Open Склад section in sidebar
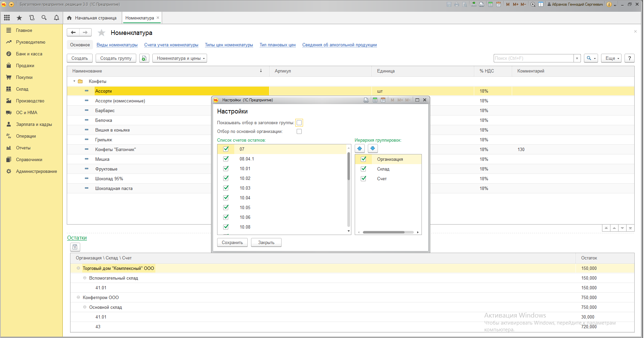 click(x=22, y=89)
